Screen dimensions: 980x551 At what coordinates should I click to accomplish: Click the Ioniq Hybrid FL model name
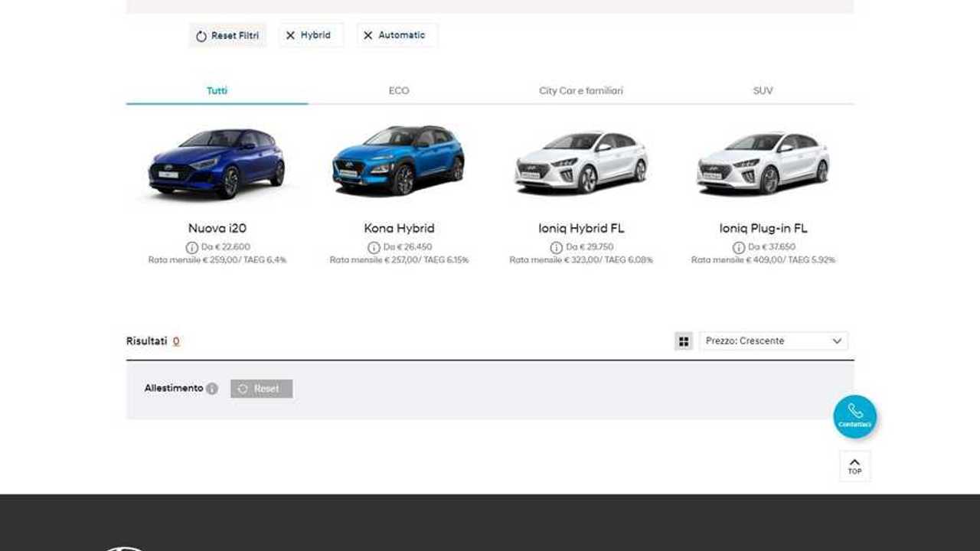(x=581, y=228)
